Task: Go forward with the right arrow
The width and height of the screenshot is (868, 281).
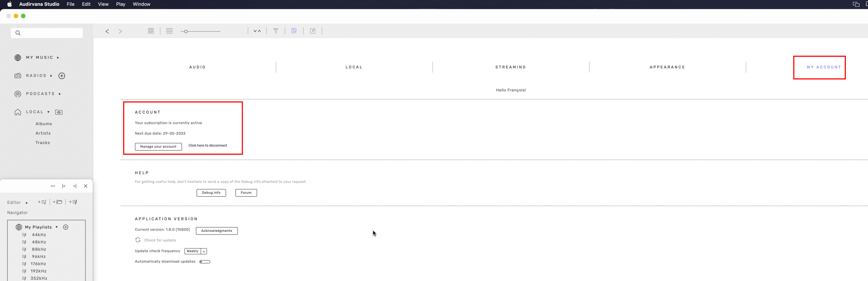Action: [120, 31]
